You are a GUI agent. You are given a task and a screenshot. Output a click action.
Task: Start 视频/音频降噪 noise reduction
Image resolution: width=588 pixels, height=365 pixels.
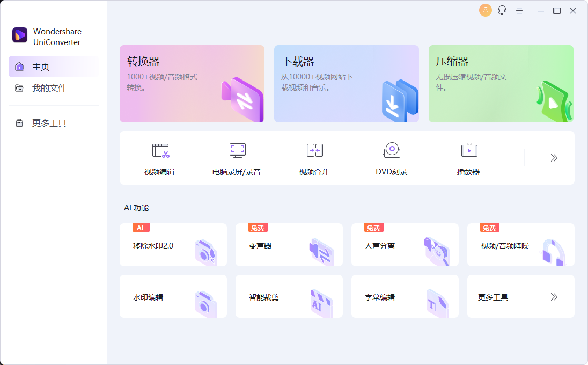point(520,244)
